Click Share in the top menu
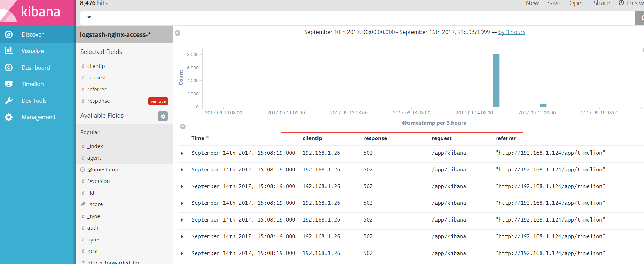Viewport: 644px width, 264px height. point(602,3)
